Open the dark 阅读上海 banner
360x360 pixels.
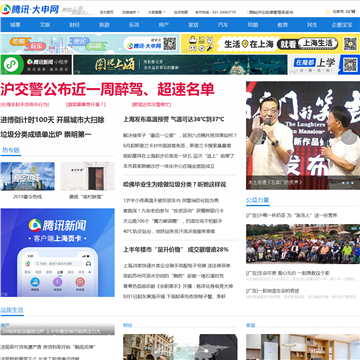click(x=180, y=65)
